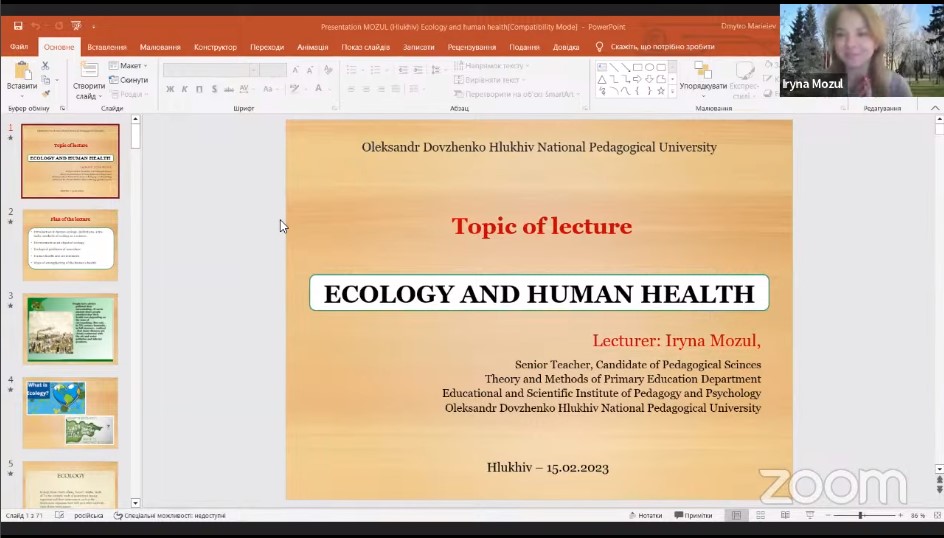
Task: Click the Copy icon in clipboard group
Action: click(x=46, y=79)
